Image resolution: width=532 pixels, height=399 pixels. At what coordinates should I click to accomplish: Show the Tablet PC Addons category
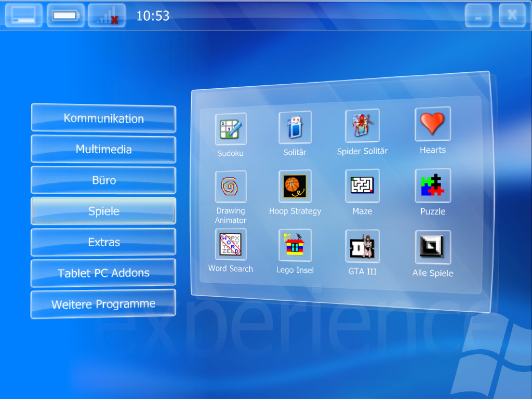tap(103, 273)
